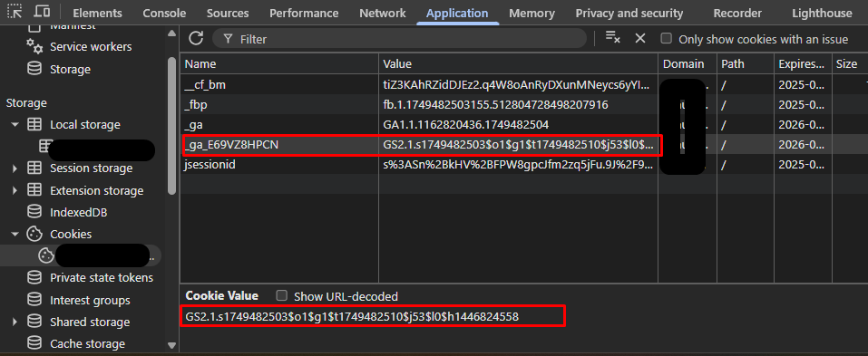Click the tiZ3KAhRZidDJEz2 value cell
868x356 pixels.
tap(519, 84)
